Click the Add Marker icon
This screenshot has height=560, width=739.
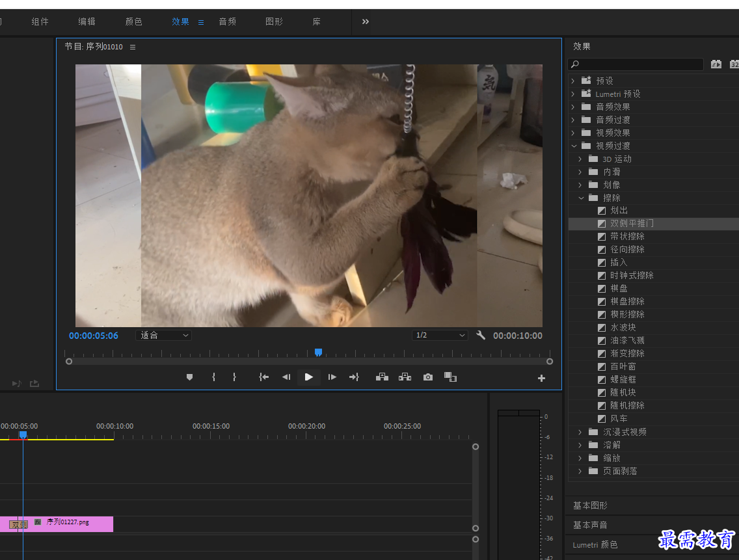pos(189,377)
